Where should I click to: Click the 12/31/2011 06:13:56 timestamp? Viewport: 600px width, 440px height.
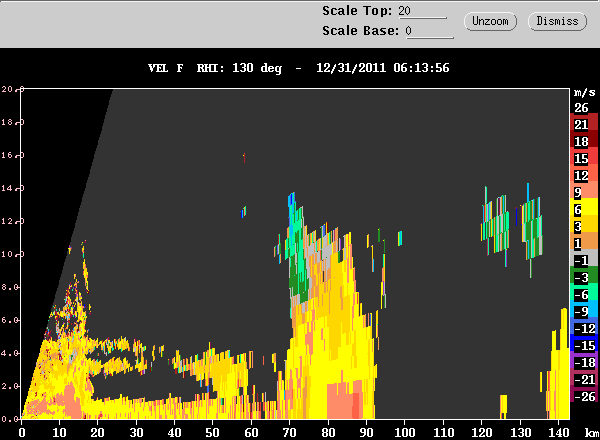click(x=382, y=68)
